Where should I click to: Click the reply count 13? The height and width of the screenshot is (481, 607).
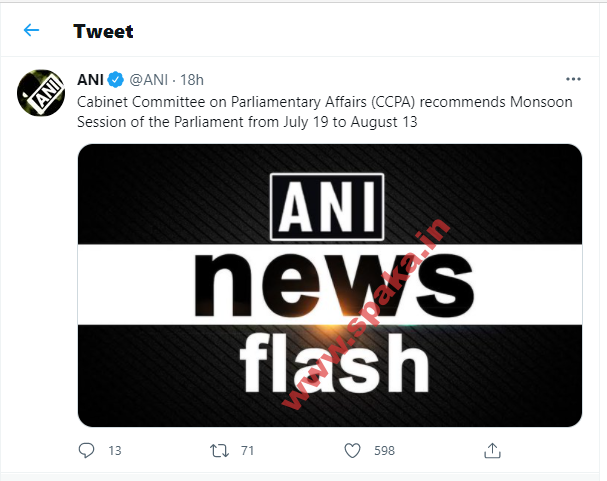point(114,451)
